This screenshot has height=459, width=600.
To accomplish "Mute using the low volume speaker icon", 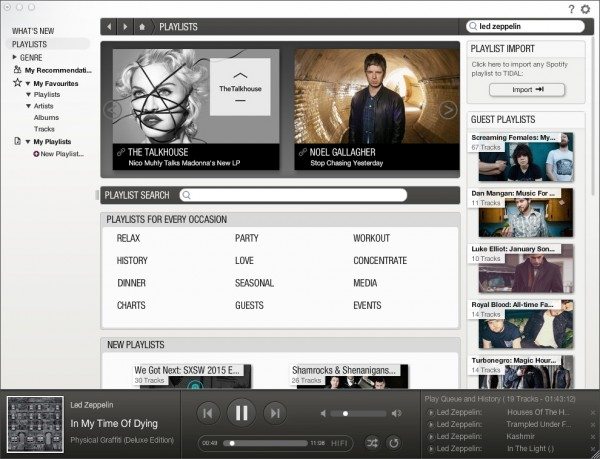I will coord(323,413).
